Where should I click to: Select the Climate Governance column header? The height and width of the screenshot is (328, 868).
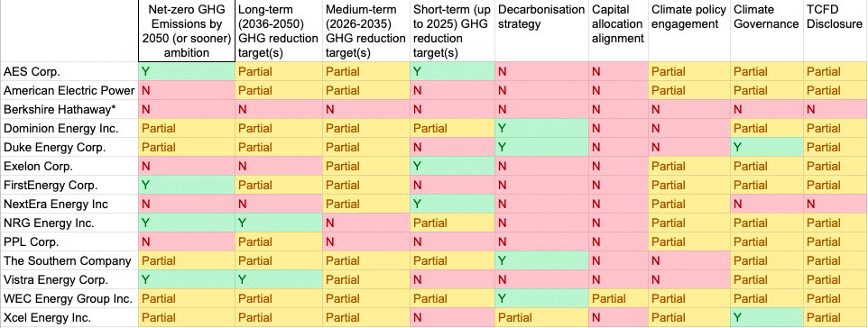coord(767,31)
